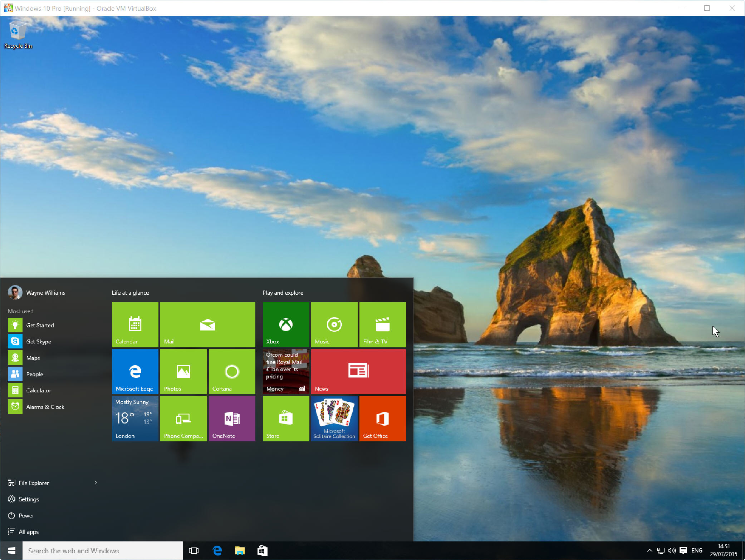Open the Microsoft Store tile
This screenshot has height=560, width=745.
285,418
